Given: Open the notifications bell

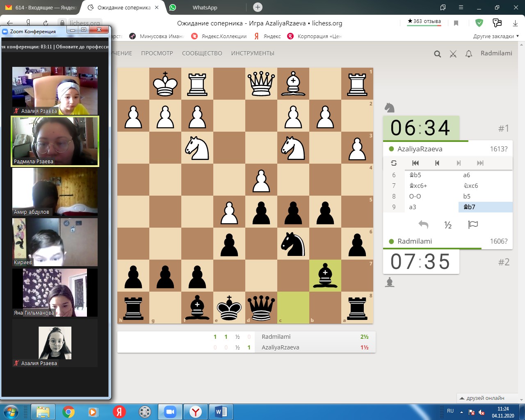Looking at the screenshot, I should 468,54.
